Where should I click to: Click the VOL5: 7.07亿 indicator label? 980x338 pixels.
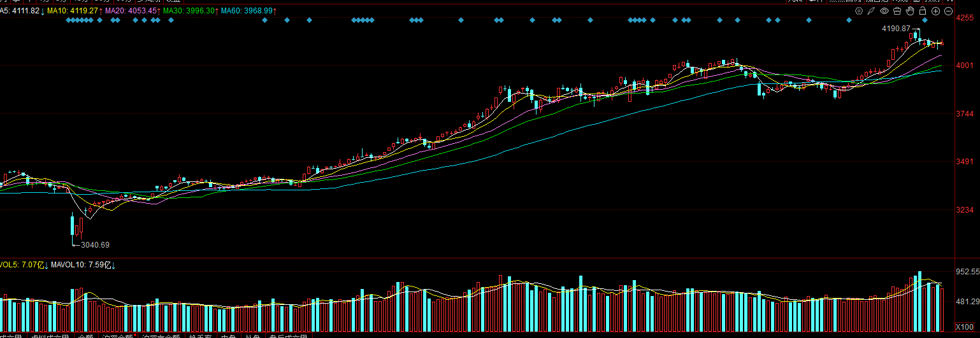(23, 264)
